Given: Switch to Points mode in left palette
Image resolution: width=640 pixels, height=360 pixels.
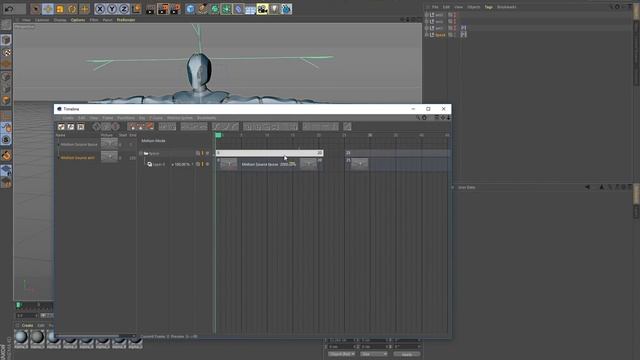Looking at the screenshot, I should coord(6,76).
